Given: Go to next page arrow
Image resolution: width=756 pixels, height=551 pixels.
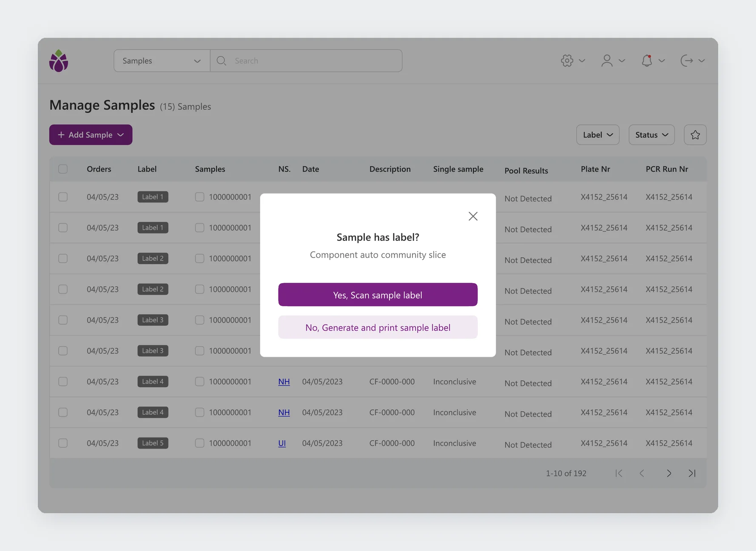Looking at the screenshot, I should [x=669, y=473].
